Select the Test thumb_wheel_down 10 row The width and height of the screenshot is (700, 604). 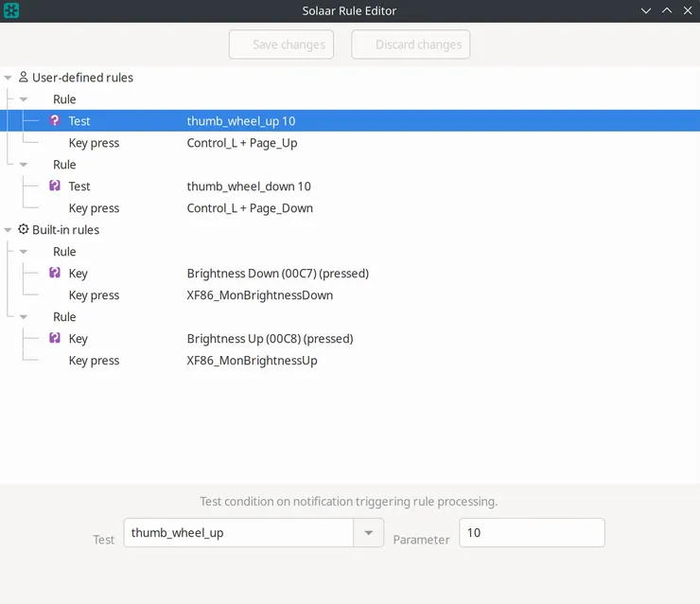(350, 187)
